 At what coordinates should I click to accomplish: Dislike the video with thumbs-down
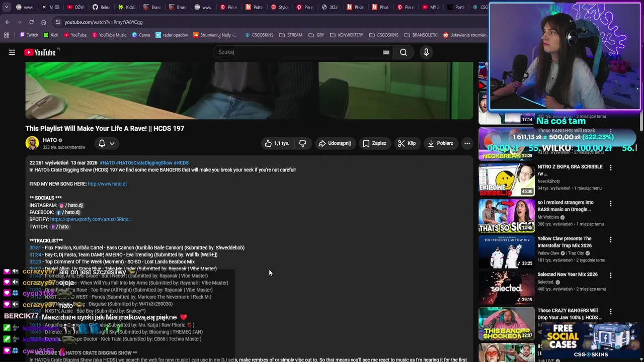(302, 143)
